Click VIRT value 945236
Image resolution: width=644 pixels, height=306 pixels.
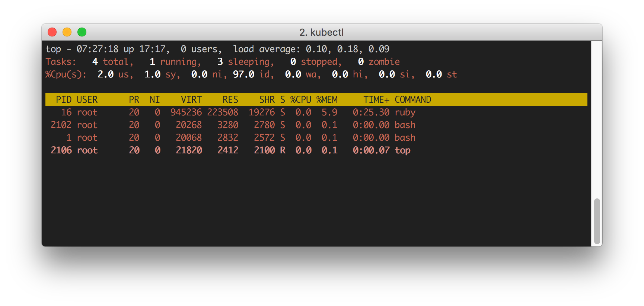(x=186, y=112)
